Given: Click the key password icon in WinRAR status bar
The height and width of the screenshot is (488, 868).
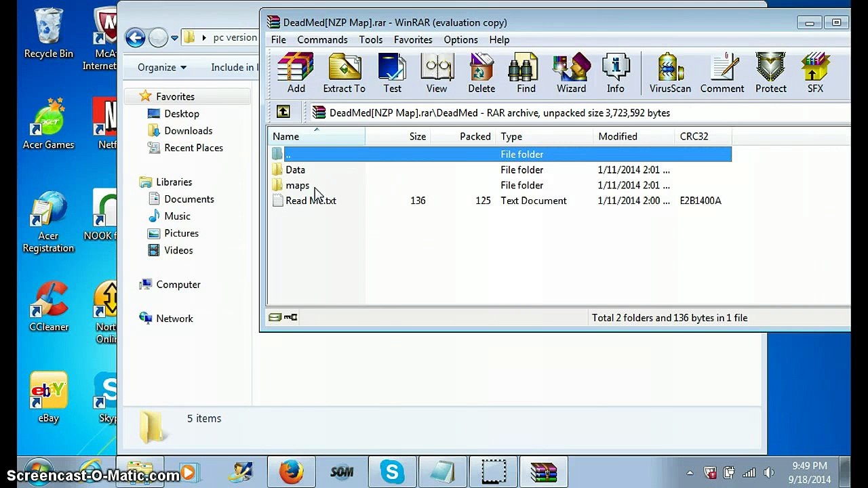Looking at the screenshot, I should [290, 317].
